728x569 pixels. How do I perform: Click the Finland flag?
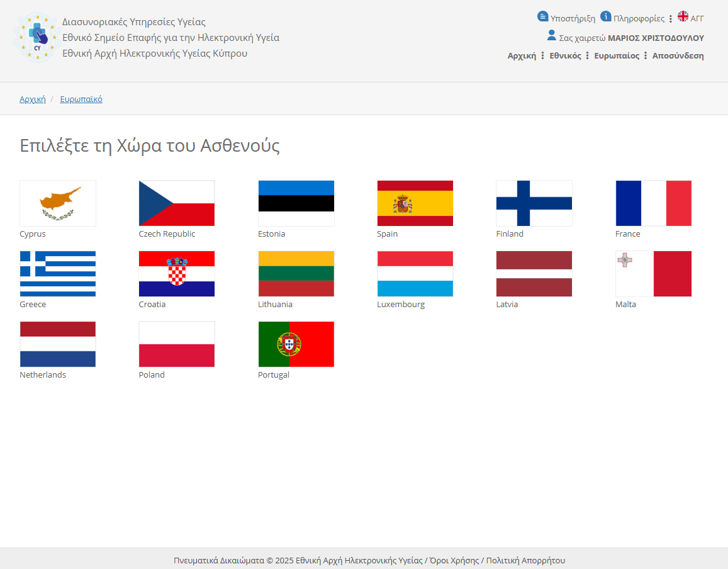coord(534,203)
